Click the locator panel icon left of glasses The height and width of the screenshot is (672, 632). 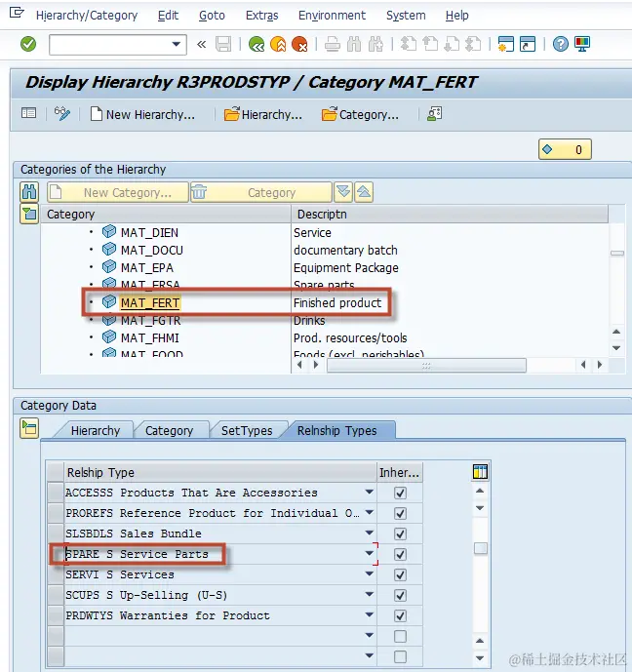coord(28,113)
